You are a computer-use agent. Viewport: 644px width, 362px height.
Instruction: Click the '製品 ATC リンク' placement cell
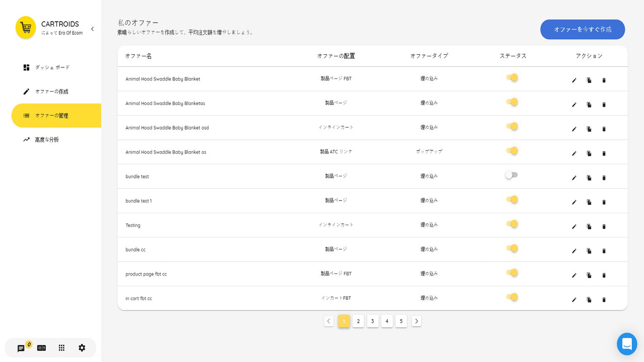pos(336,151)
